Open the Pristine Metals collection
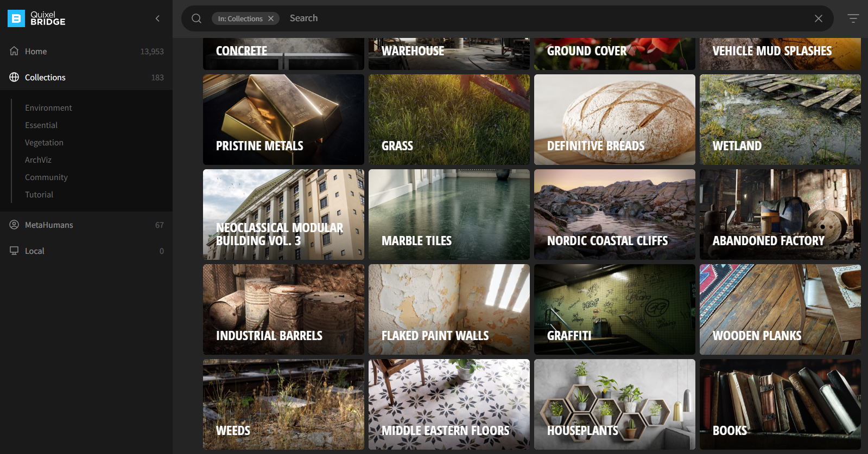 pos(283,119)
